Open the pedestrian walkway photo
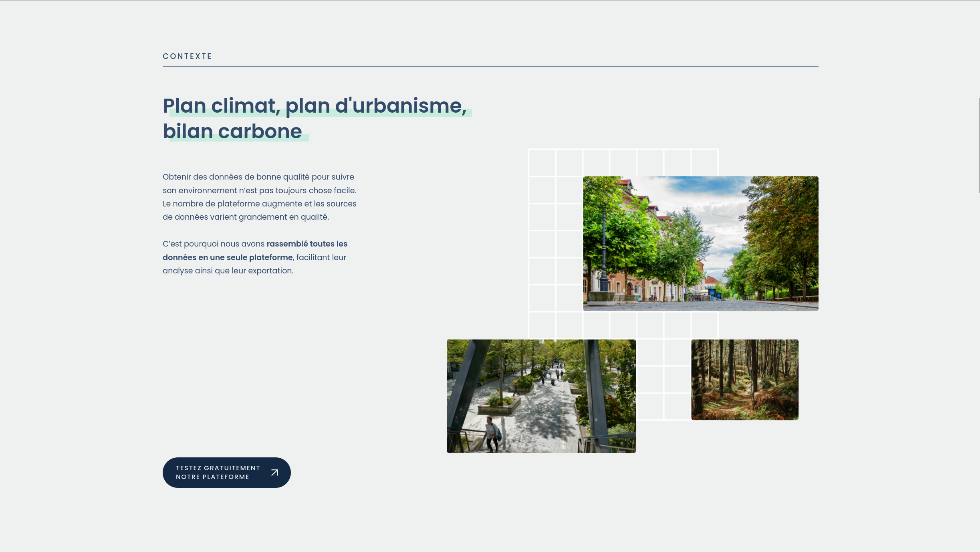 [541, 396]
